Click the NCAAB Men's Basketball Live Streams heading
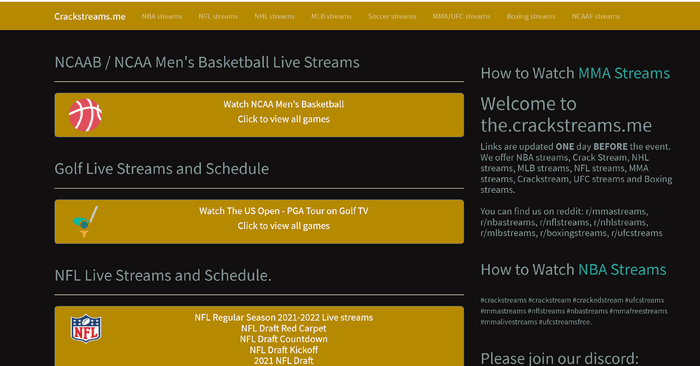 click(207, 62)
